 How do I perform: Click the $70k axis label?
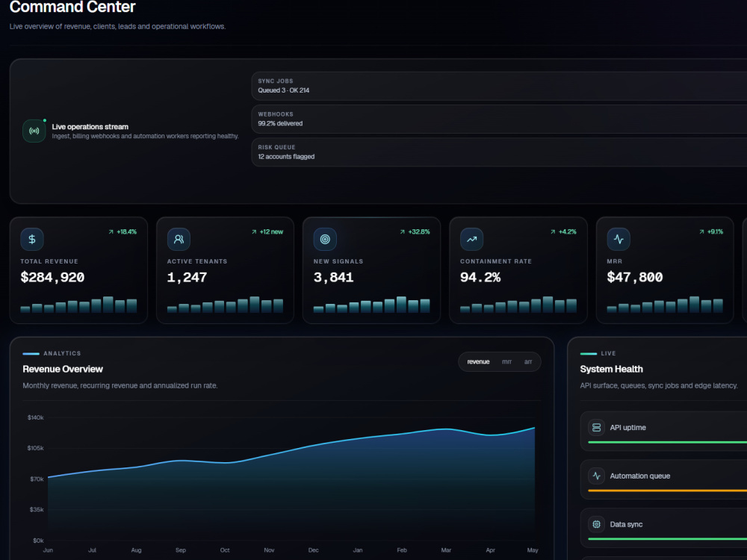tap(37, 479)
